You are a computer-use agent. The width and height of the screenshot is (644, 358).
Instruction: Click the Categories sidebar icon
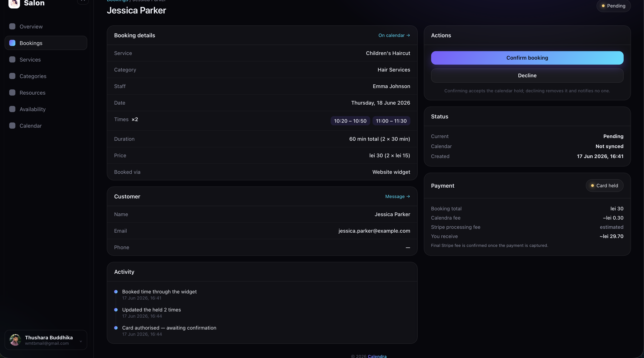point(12,76)
